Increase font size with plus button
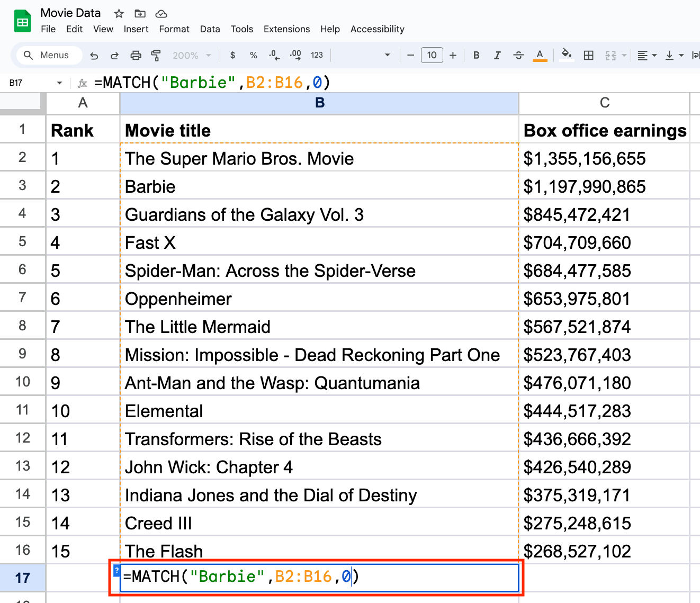Viewport: 700px width, 603px height. coord(453,55)
